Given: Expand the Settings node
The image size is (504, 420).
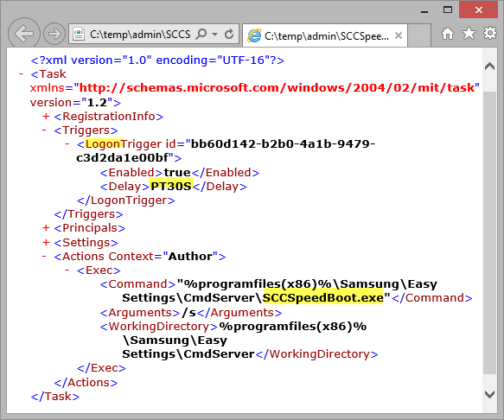Looking at the screenshot, I should click(x=46, y=242).
